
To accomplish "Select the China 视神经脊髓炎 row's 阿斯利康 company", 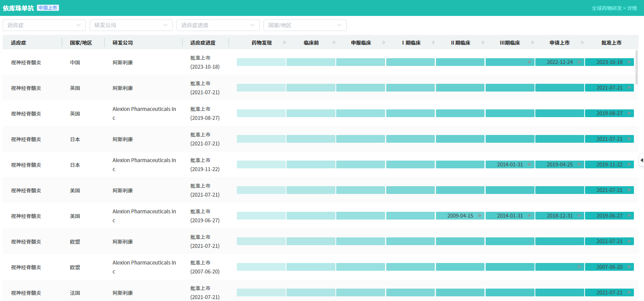I will click(x=123, y=62).
